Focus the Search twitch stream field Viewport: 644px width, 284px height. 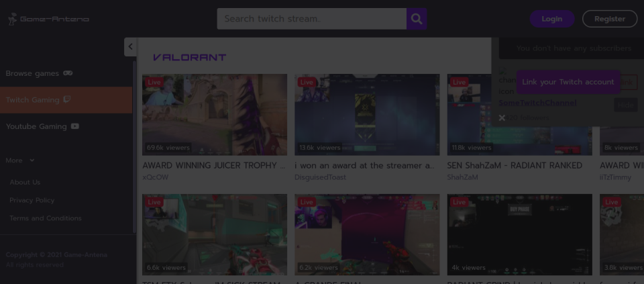pyautogui.click(x=312, y=19)
